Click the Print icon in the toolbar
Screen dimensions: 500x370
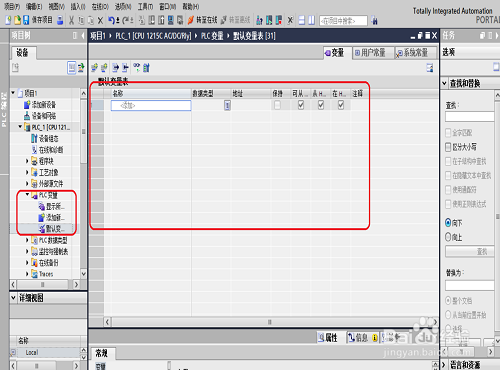coord(60,20)
